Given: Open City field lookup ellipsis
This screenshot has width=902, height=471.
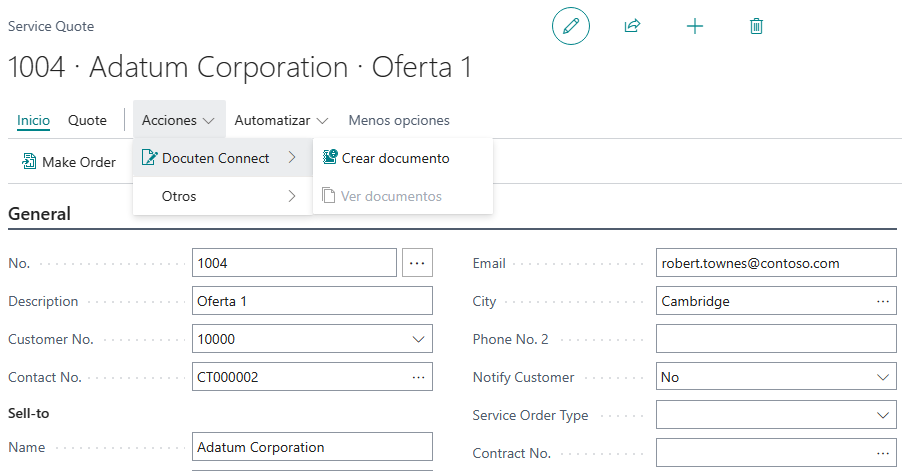Looking at the screenshot, I should click(x=882, y=301).
